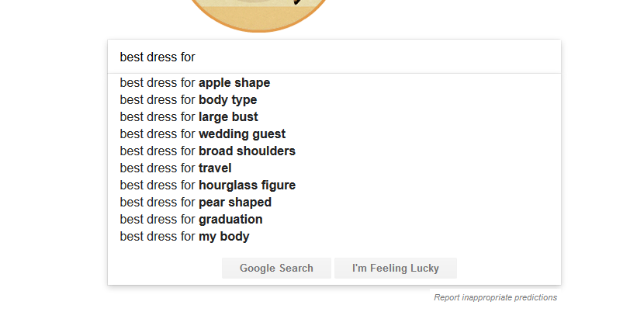Click the 'best dress for' search box
Image resolution: width=644 pixels, height=319 pixels.
point(334,57)
